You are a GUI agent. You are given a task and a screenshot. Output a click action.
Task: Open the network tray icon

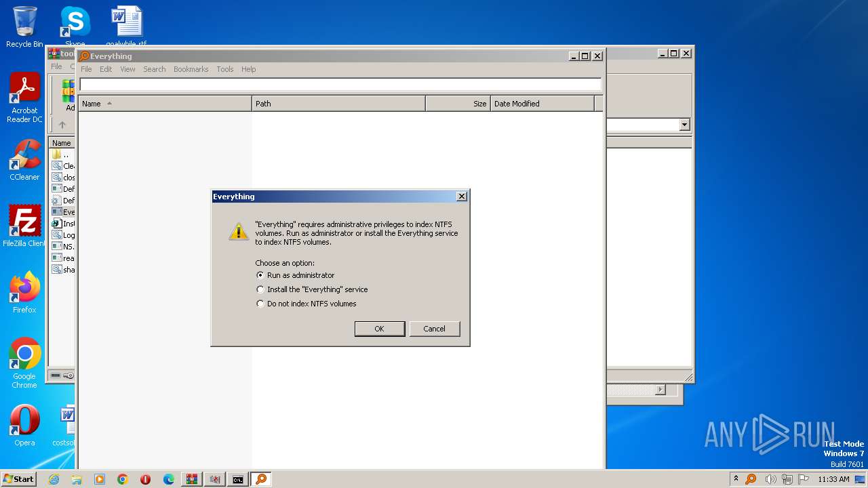(788, 479)
